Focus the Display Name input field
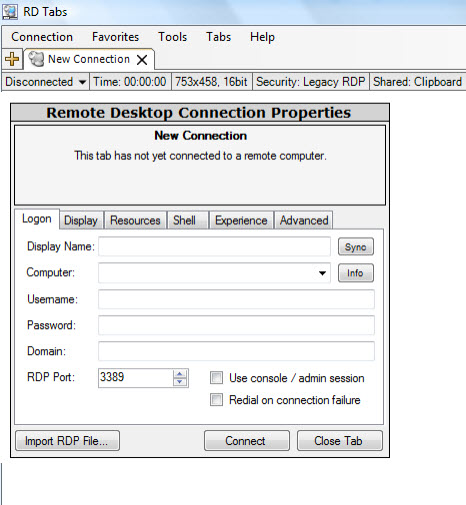466x505 pixels. coord(214,247)
